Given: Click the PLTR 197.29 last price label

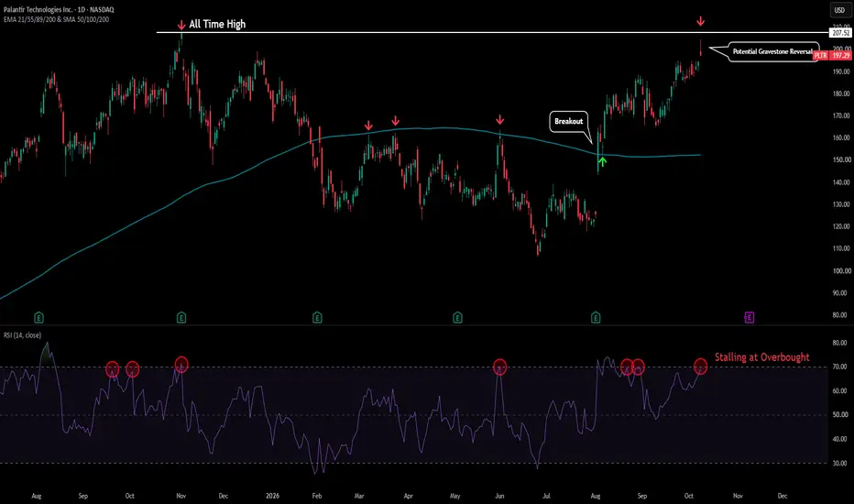Looking at the screenshot, I should [832, 56].
